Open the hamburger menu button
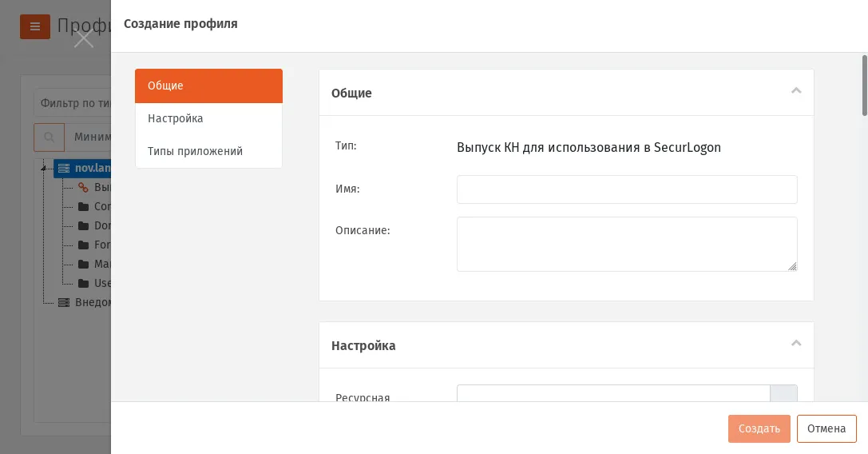 pyautogui.click(x=35, y=26)
